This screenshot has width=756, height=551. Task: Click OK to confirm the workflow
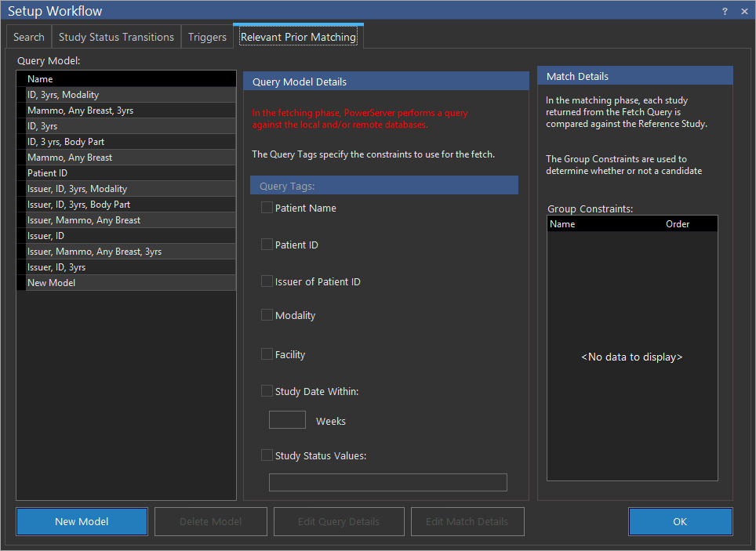coord(680,521)
